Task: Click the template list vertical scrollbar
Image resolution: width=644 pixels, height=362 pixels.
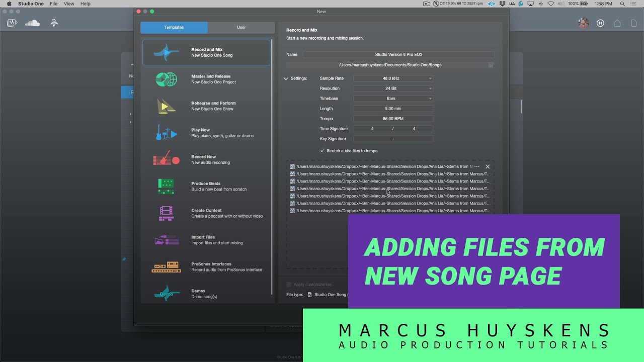Action: coord(272,167)
